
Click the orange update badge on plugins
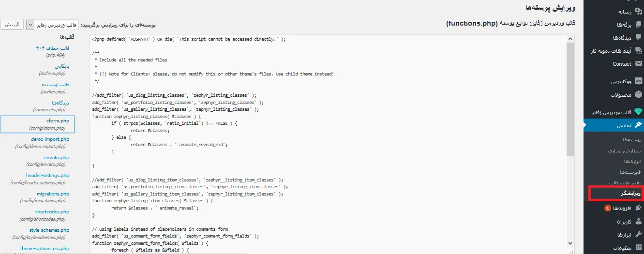coord(608,209)
